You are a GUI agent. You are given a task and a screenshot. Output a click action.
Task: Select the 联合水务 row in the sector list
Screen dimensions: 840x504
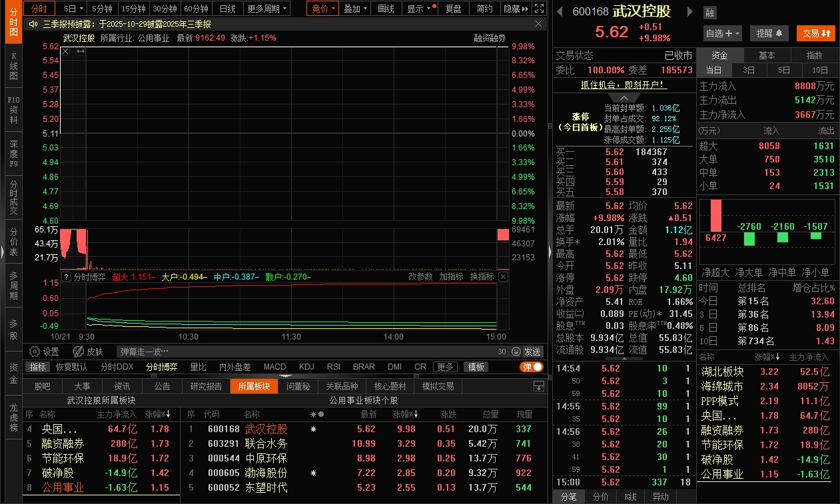[x=365, y=443]
